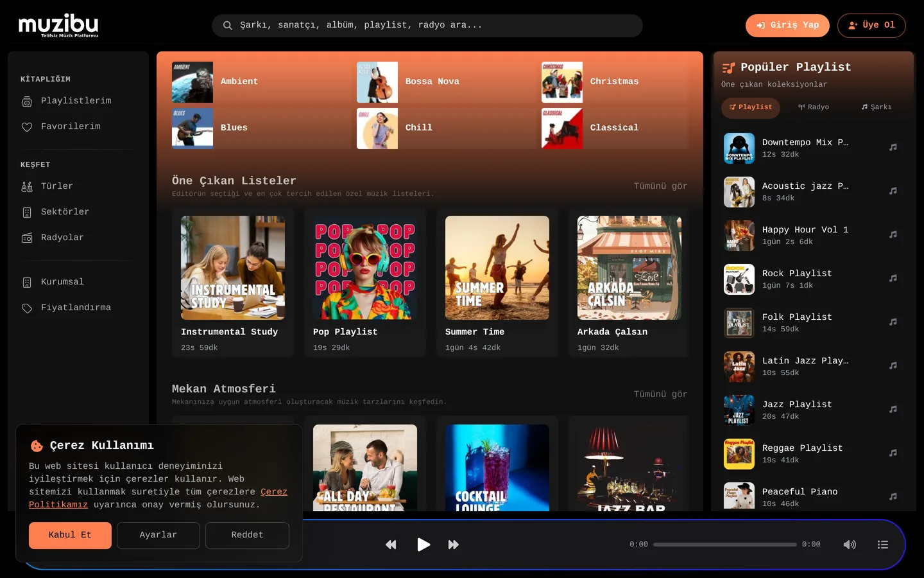The width and height of the screenshot is (924, 578).
Task: Open the Bossa Nova genre tile
Action: (445, 82)
